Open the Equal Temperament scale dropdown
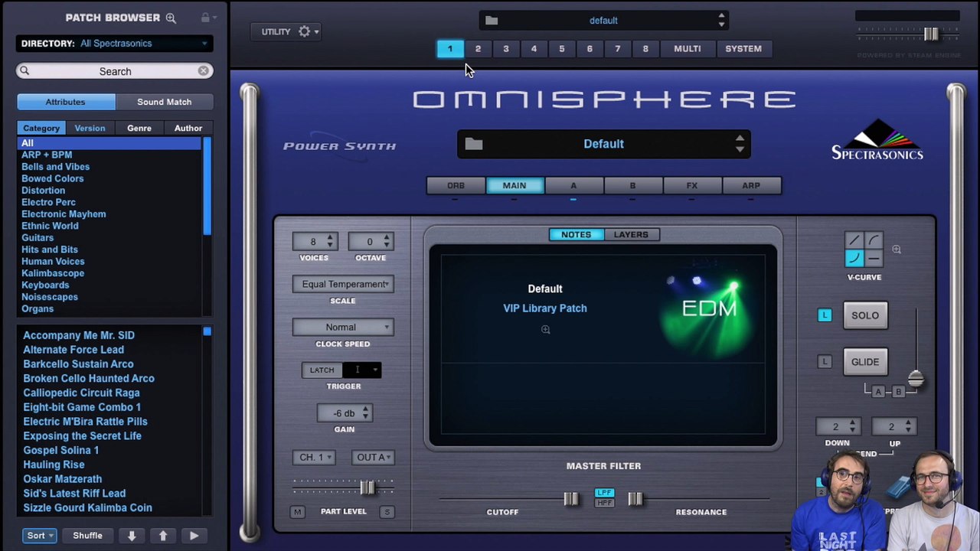 (343, 284)
